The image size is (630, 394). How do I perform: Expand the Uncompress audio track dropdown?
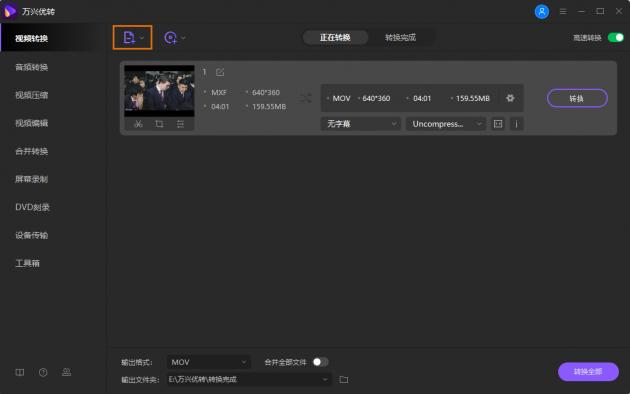point(446,124)
